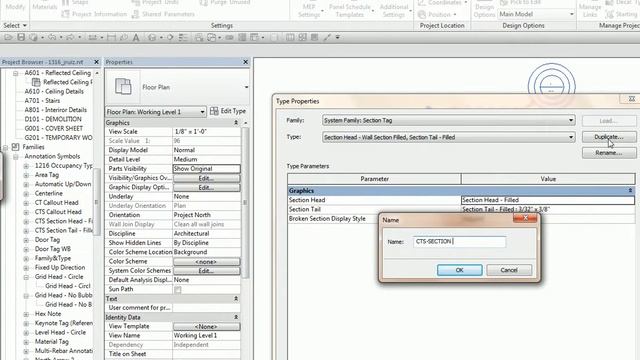Select the Aligned Dimension tool icon
The height and width of the screenshot is (360, 640).
point(111,37)
